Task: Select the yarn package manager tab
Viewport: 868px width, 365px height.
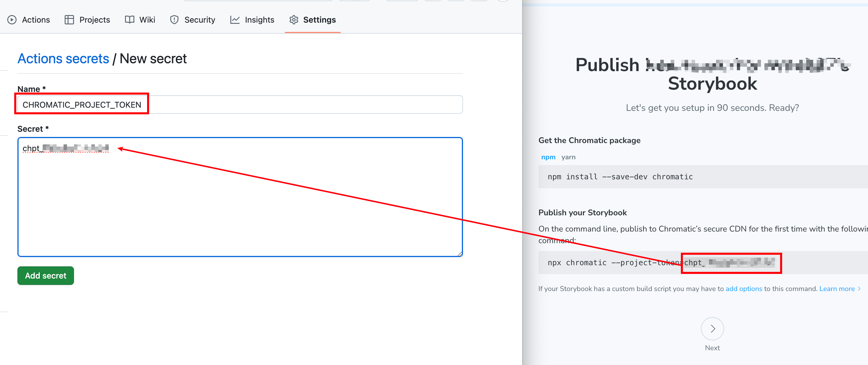Action: click(568, 157)
